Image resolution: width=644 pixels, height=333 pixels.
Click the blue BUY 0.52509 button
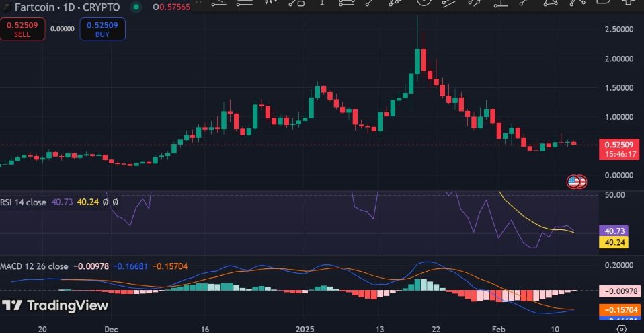coord(102,29)
